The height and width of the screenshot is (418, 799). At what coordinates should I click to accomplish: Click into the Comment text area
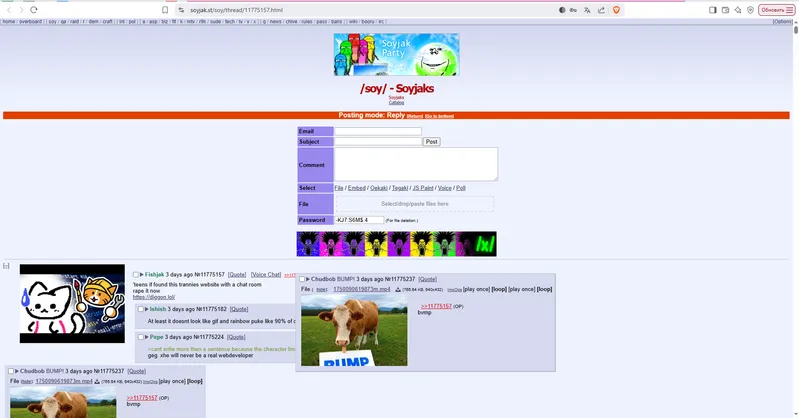(415, 164)
